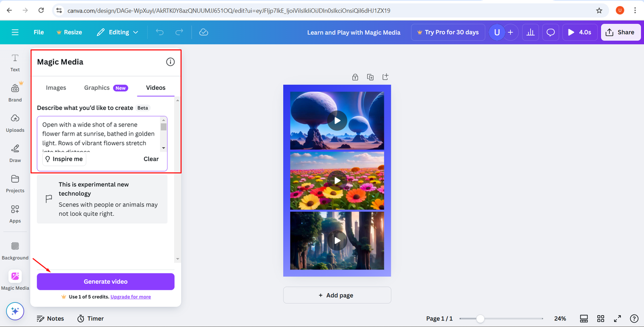
Task: Undo the last action
Action: (160, 32)
